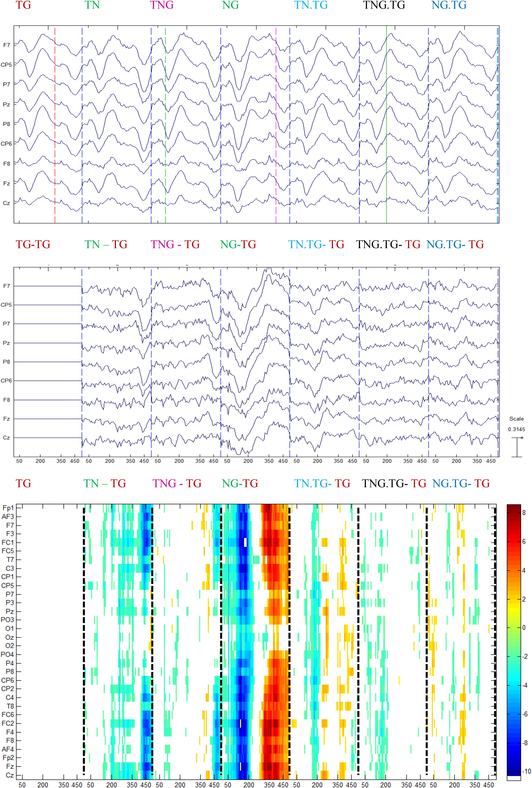Click the AF4 channel label
This screenshot has height=788, width=532.
coord(8,749)
